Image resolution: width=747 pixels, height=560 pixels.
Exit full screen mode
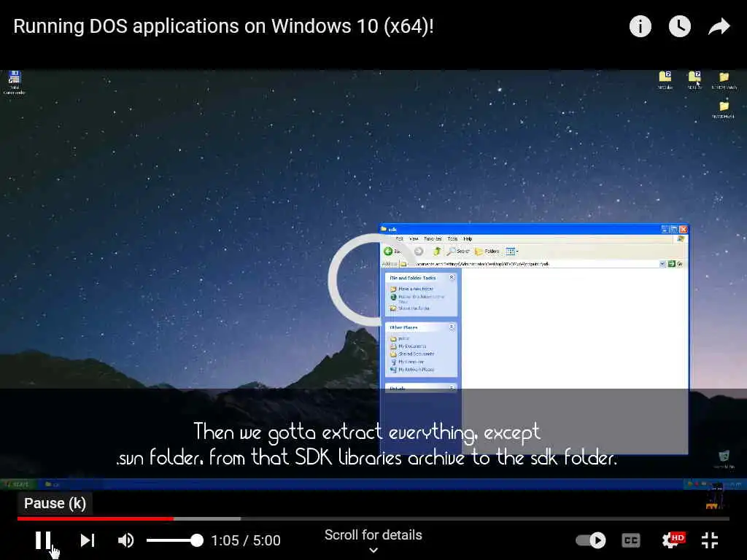[710, 540]
